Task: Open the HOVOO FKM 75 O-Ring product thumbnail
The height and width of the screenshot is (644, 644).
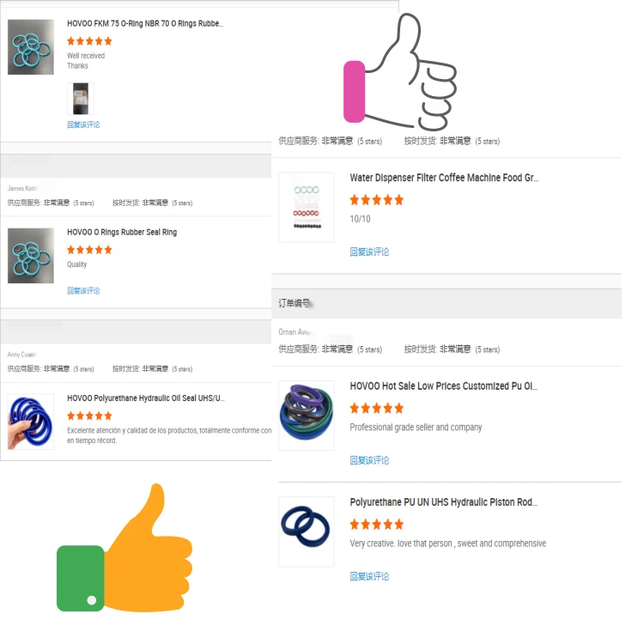Action: 31,47
